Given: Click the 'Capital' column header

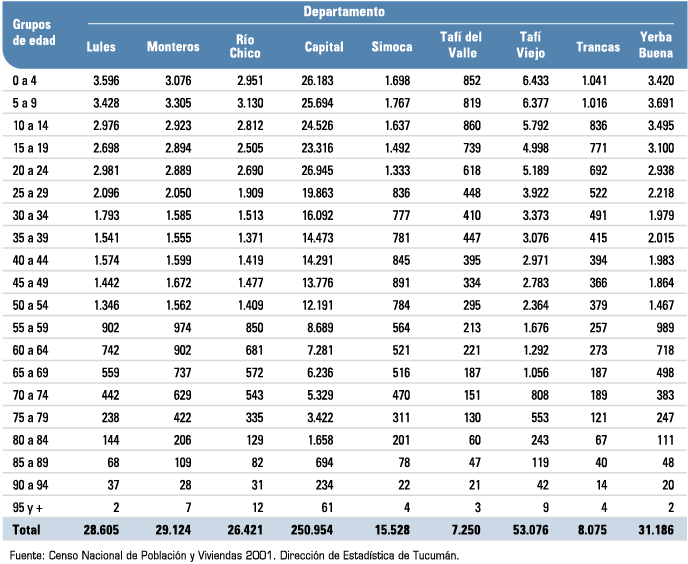Looking at the screenshot, I should [324, 47].
